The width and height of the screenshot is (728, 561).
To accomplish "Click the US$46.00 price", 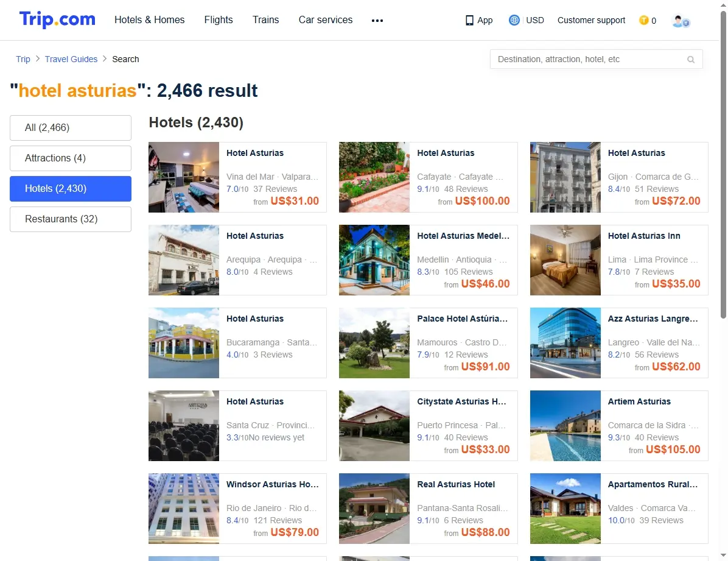I will [485, 283].
